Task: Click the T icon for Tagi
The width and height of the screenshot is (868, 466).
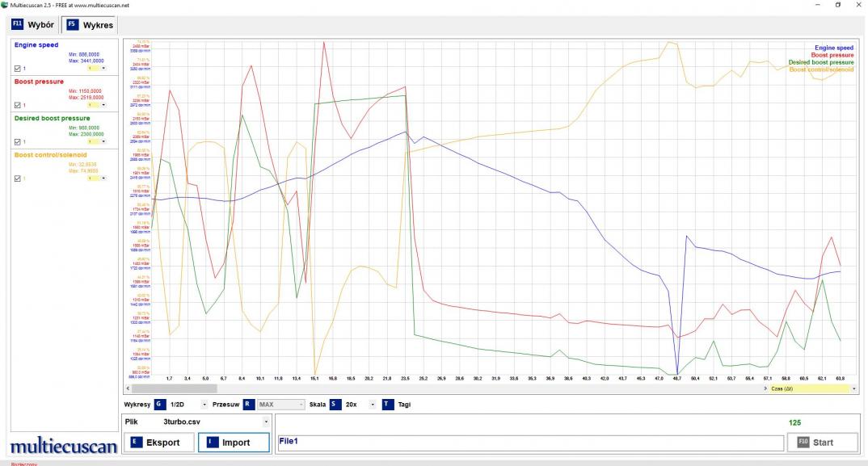Action: click(387, 404)
